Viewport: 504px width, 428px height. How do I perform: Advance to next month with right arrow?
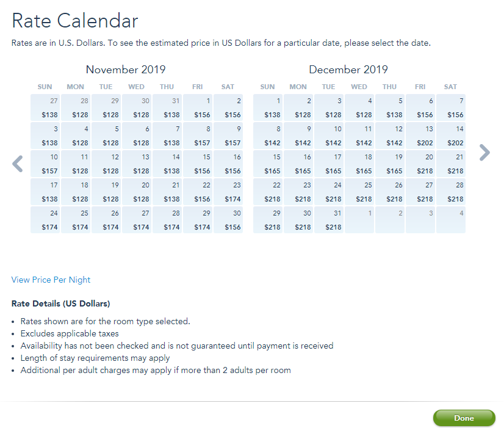click(484, 152)
